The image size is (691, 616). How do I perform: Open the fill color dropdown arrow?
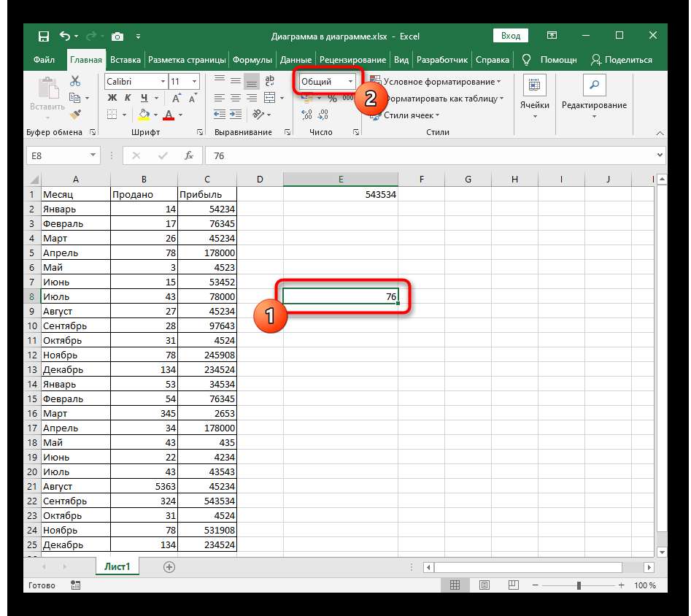click(x=156, y=115)
